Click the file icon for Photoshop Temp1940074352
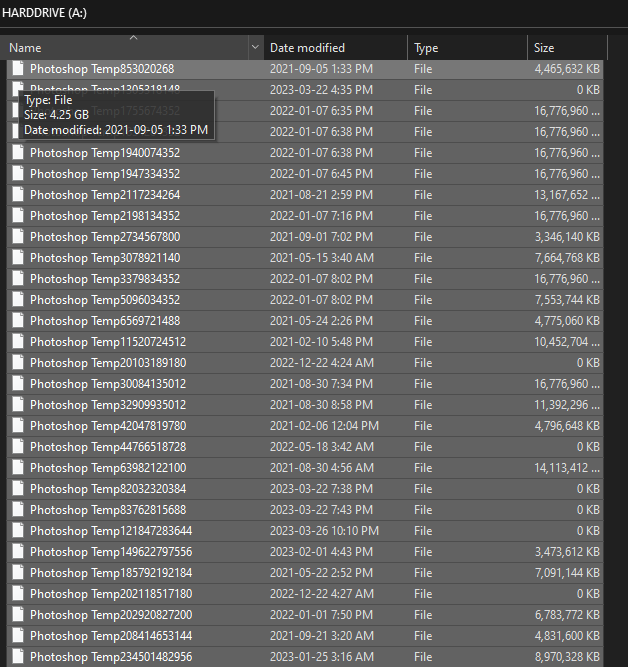The image size is (628, 667). pyautogui.click(x=18, y=153)
